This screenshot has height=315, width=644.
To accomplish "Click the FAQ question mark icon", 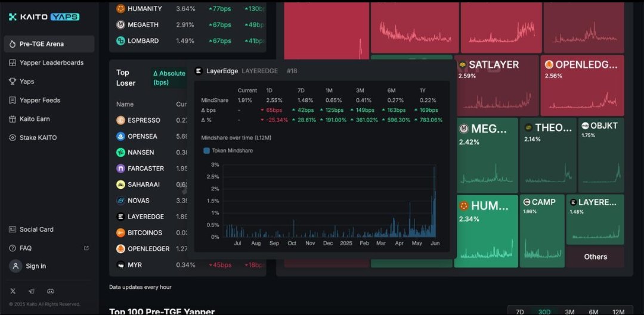I will pos(13,248).
